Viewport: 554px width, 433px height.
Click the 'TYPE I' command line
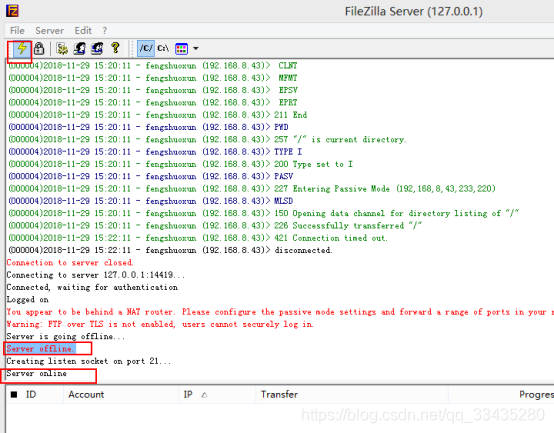155,152
